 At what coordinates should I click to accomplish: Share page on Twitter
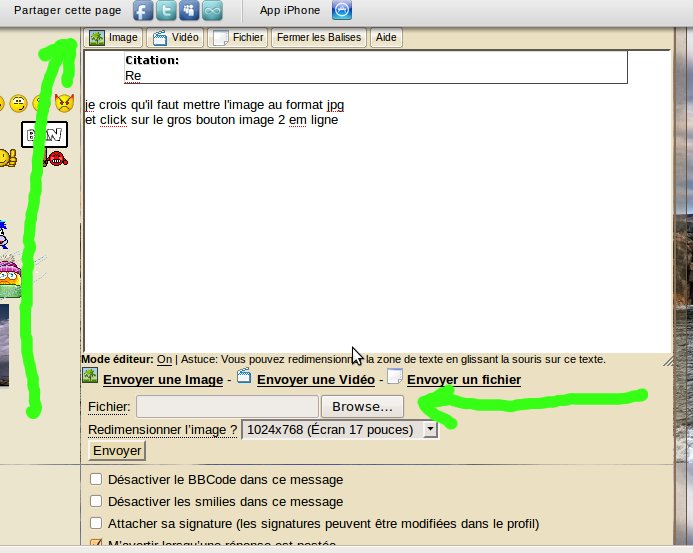pyautogui.click(x=167, y=11)
